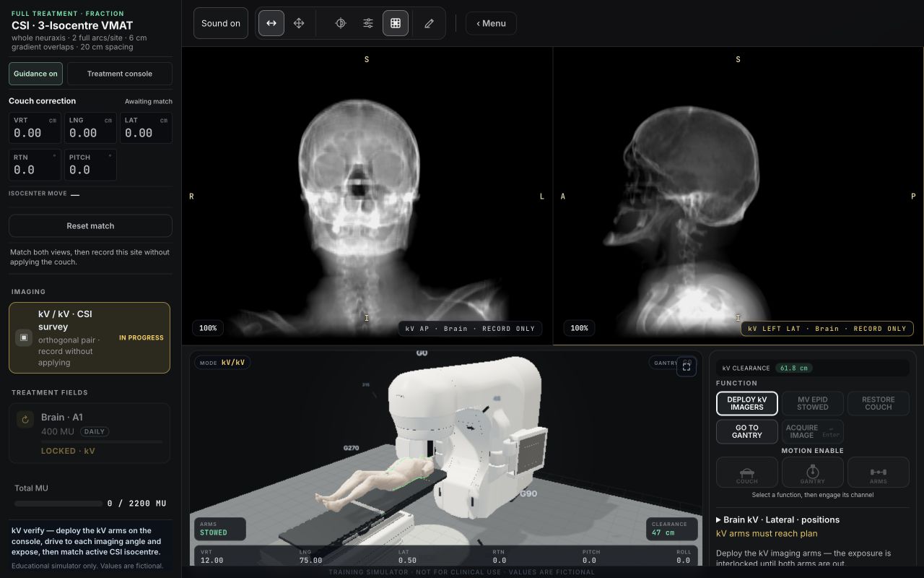The width and height of the screenshot is (924, 578).
Task: Select the Brain A1 treatment field card
Action: pos(90,433)
